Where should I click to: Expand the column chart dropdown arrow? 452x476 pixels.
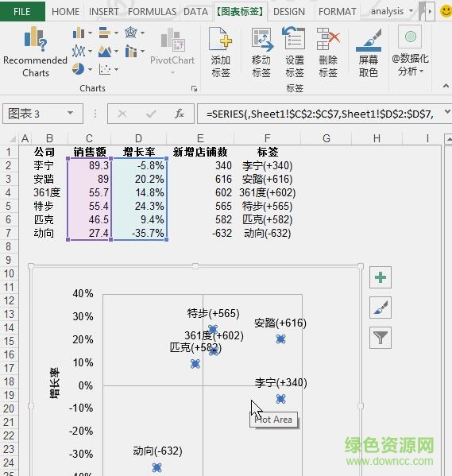point(90,33)
